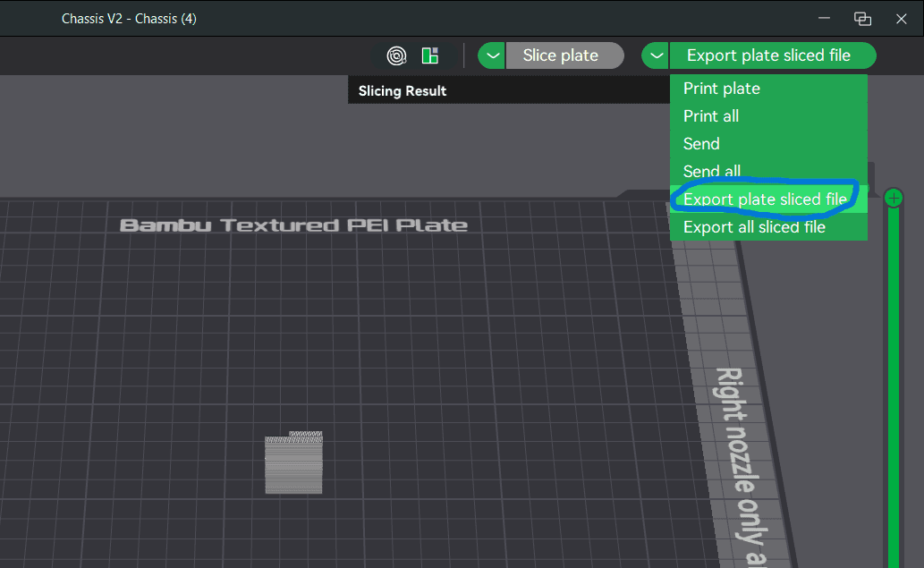Click the top Export plate sliced file button
924x568 pixels.
[769, 55]
